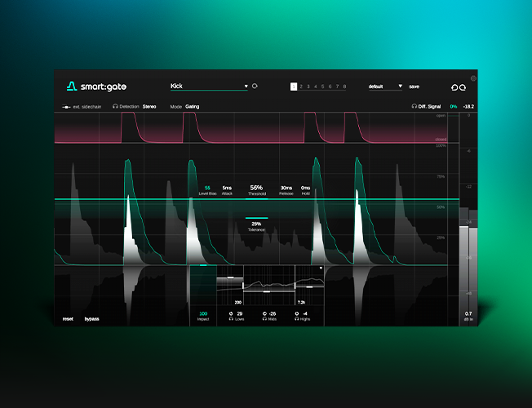Screen dimensions: 532x408
Task: Click the refresh icon next to Kick profile
Action: click(x=255, y=86)
